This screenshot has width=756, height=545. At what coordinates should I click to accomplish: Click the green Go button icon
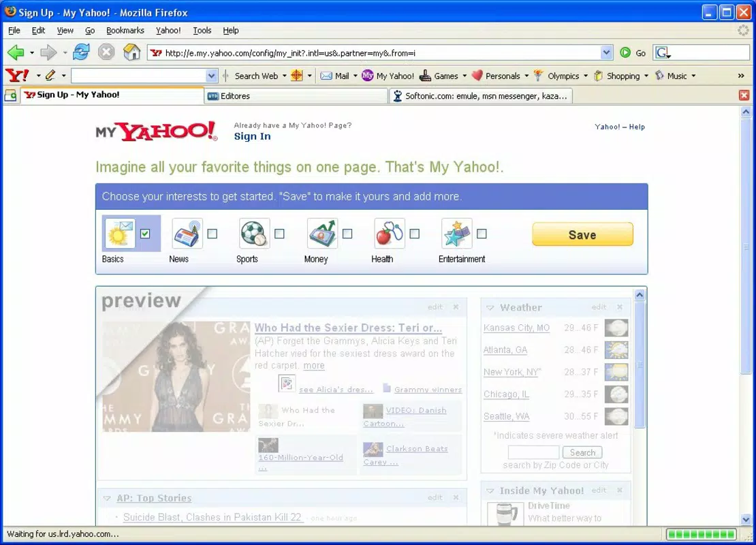click(625, 52)
